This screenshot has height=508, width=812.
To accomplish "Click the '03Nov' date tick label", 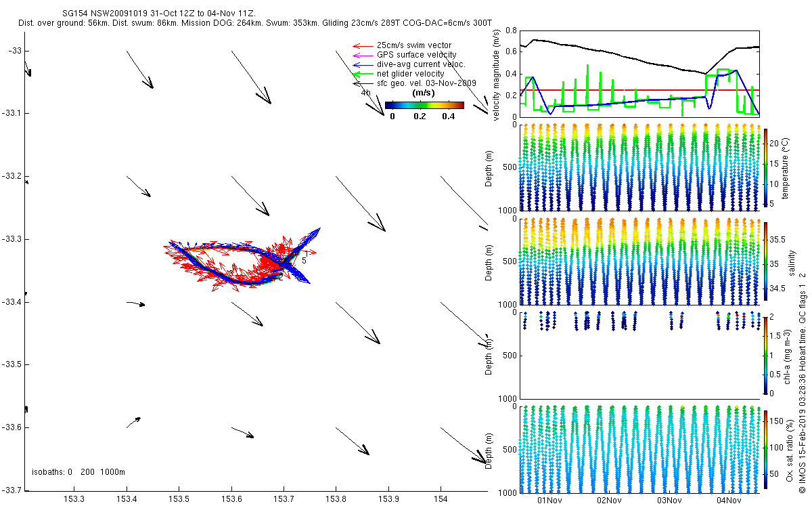I will click(x=669, y=501).
